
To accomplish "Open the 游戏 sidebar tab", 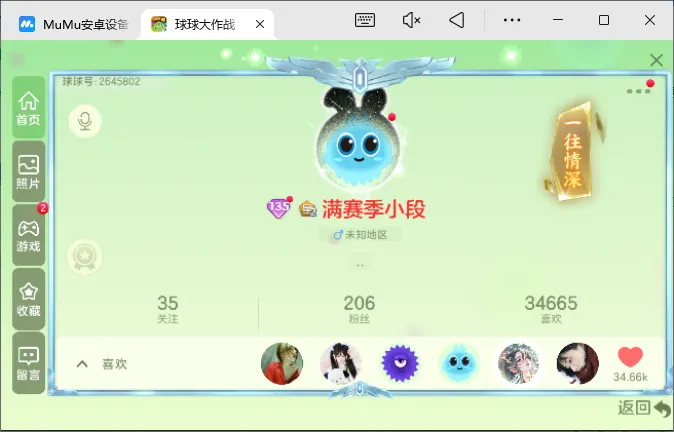I will click(x=28, y=236).
